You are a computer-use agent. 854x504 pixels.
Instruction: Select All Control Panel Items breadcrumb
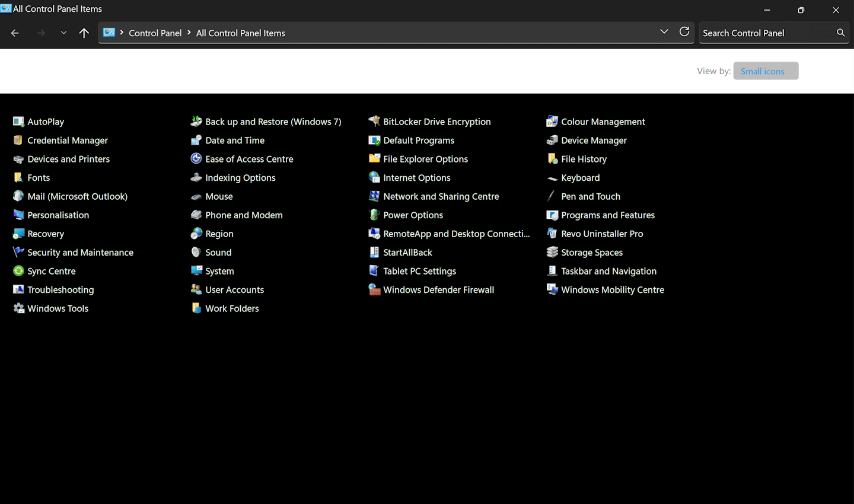(x=240, y=33)
